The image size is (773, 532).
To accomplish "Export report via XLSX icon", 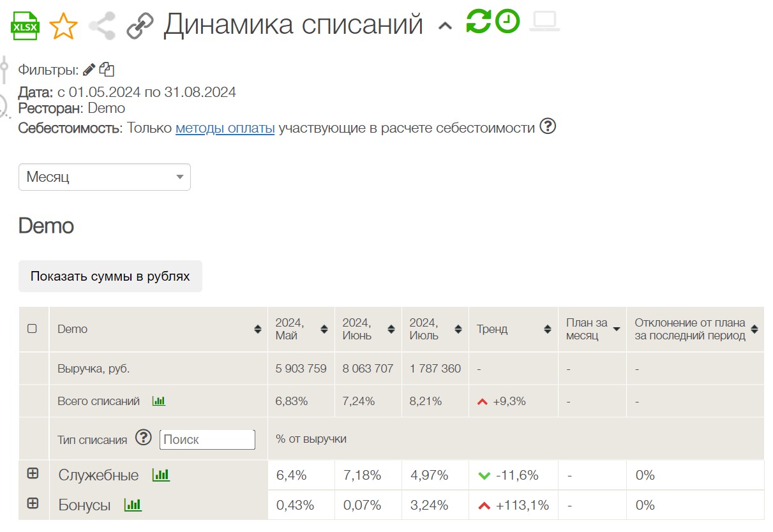I will [x=26, y=26].
